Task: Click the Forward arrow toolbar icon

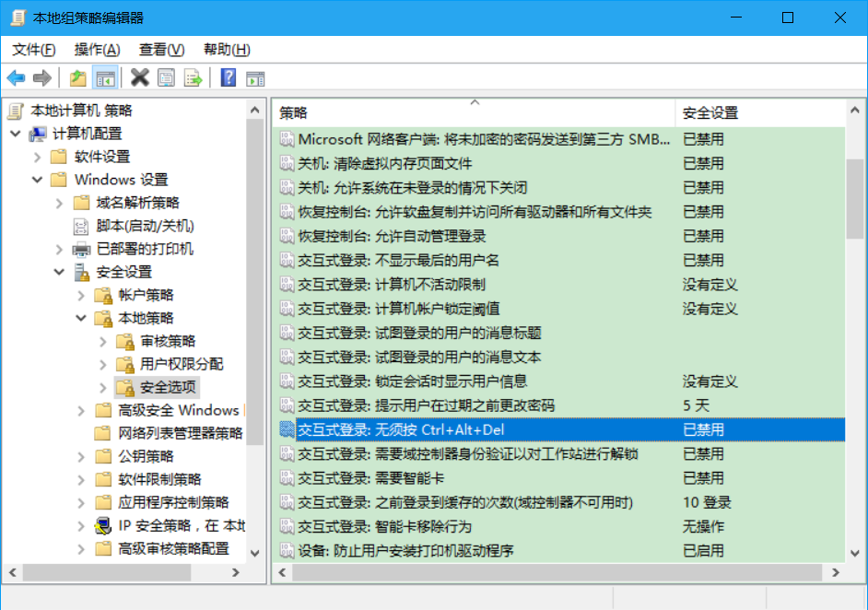Action: (42, 78)
